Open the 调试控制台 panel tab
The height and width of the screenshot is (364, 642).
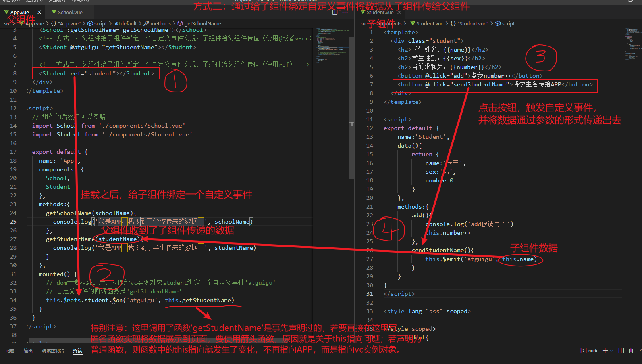pos(53,351)
